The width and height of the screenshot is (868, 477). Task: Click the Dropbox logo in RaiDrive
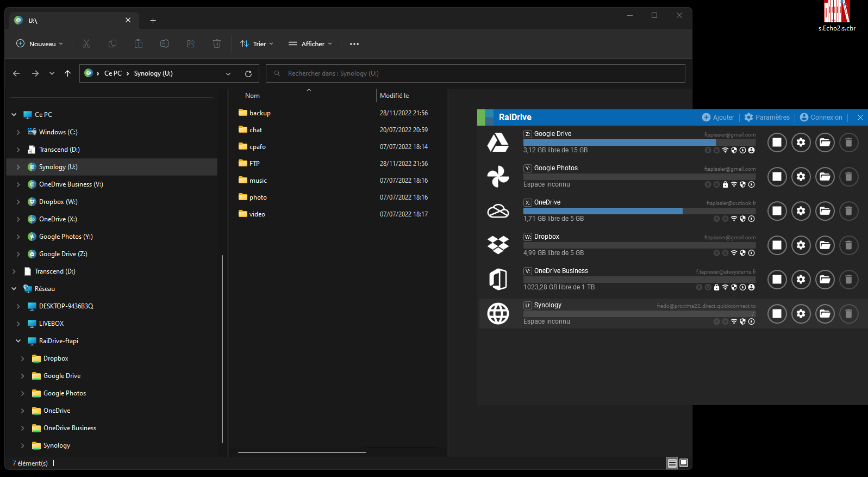pyautogui.click(x=498, y=245)
